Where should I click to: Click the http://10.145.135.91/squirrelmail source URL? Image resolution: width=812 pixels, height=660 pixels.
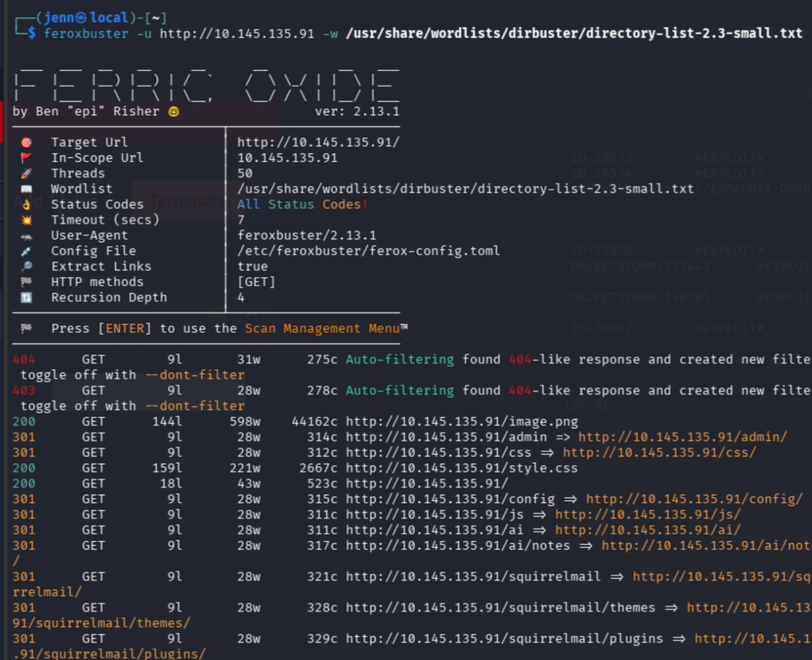click(x=473, y=577)
